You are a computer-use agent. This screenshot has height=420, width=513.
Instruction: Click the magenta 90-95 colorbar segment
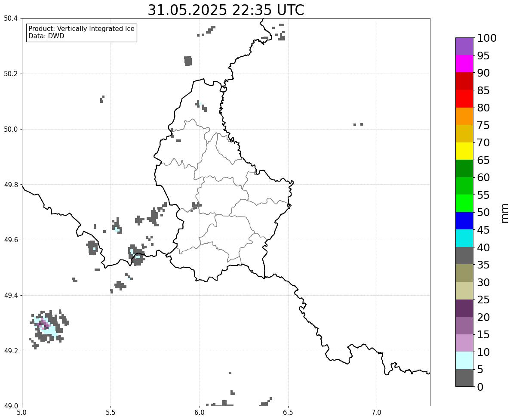pyautogui.click(x=464, y=64)
